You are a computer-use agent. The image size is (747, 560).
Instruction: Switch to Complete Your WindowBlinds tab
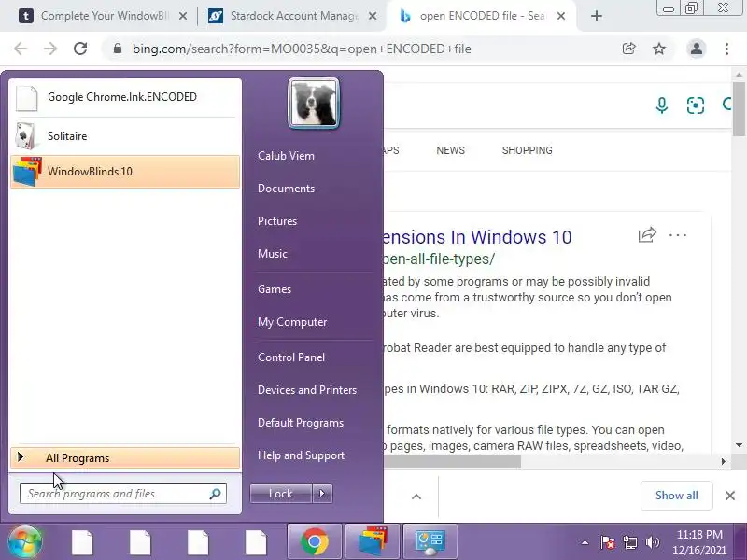click(x=103, y=16)
